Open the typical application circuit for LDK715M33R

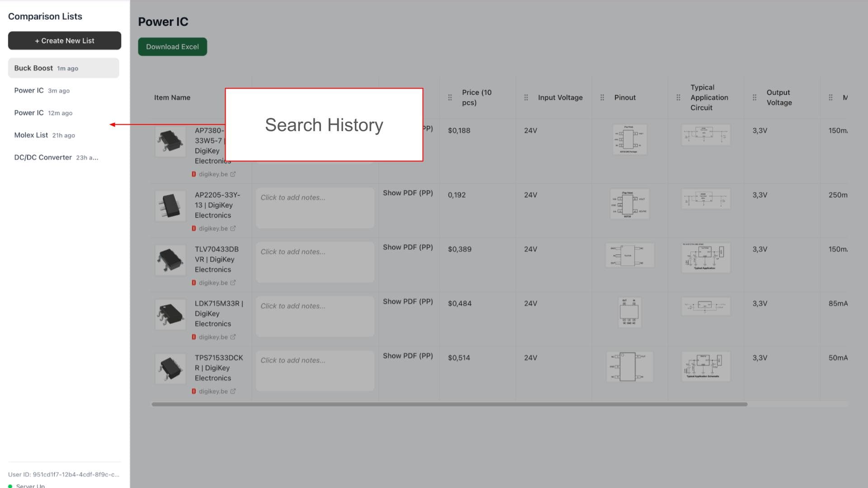click(705, 306)
